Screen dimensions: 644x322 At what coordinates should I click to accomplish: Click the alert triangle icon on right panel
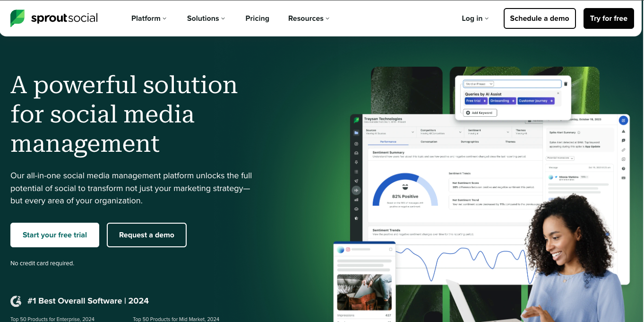click(x=623, y=131)
